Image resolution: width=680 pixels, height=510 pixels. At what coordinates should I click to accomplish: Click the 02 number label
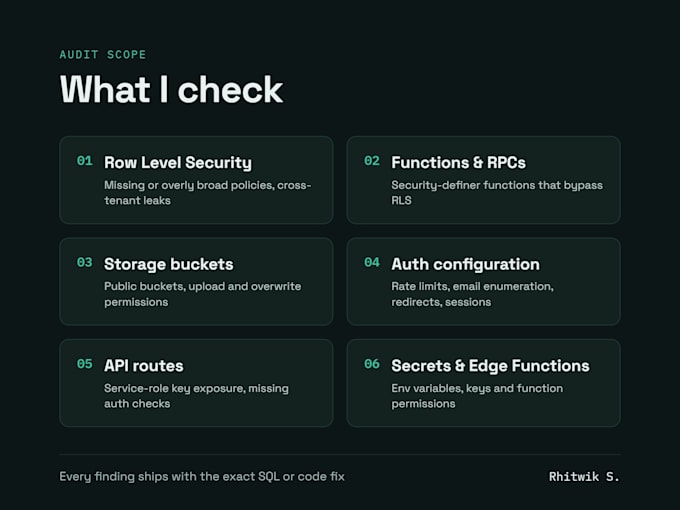(372, 161)
